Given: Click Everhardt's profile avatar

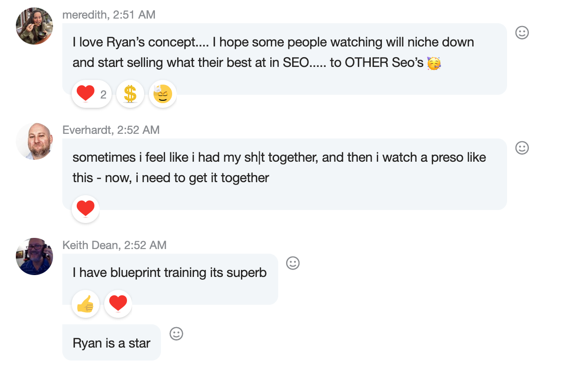Looking at the screenshot, I should (34, 141).
